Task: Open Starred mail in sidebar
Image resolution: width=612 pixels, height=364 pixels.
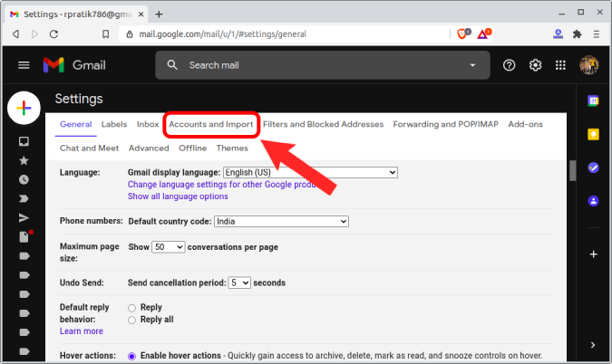Action: tap(24, 160)
